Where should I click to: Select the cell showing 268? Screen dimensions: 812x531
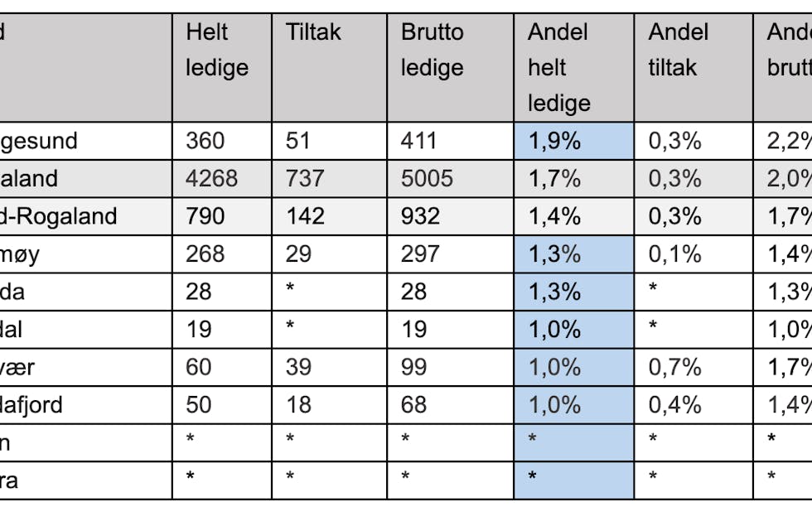coord(205,254)
